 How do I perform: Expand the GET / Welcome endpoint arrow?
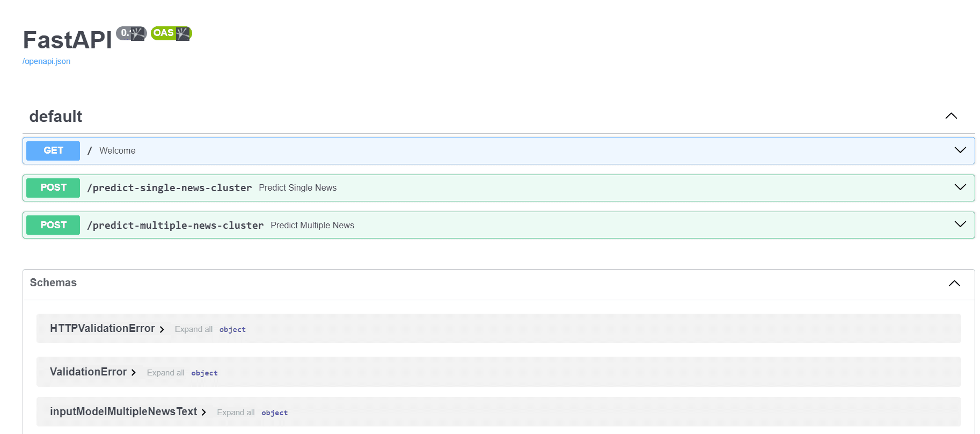coord(960,150)
